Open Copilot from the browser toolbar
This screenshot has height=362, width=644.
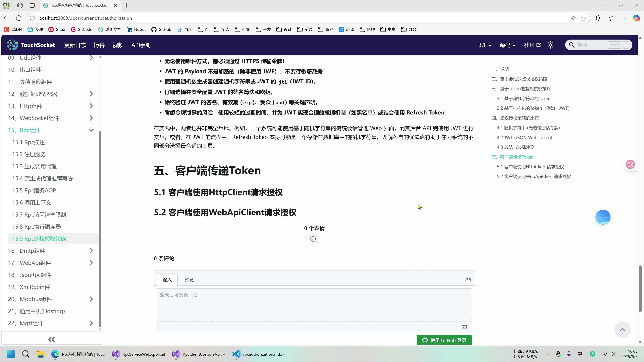click(636, 18)
